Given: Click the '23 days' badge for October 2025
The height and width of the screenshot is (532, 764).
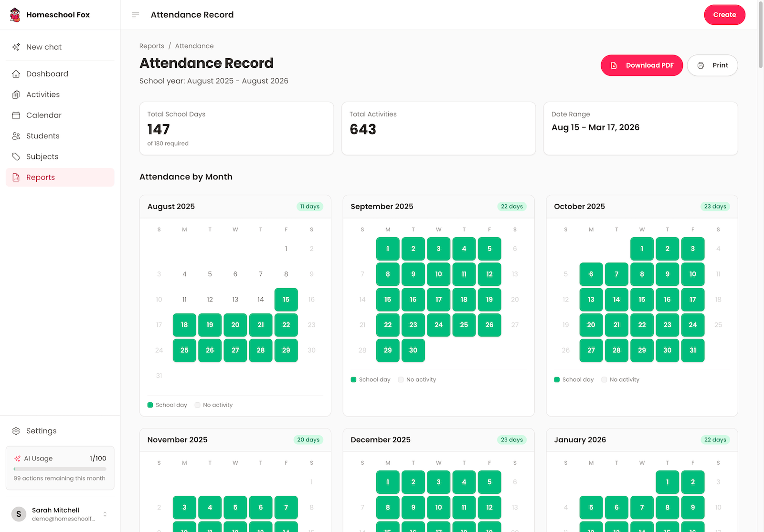Looking at the screenshot, I should [x=715, y=207].
